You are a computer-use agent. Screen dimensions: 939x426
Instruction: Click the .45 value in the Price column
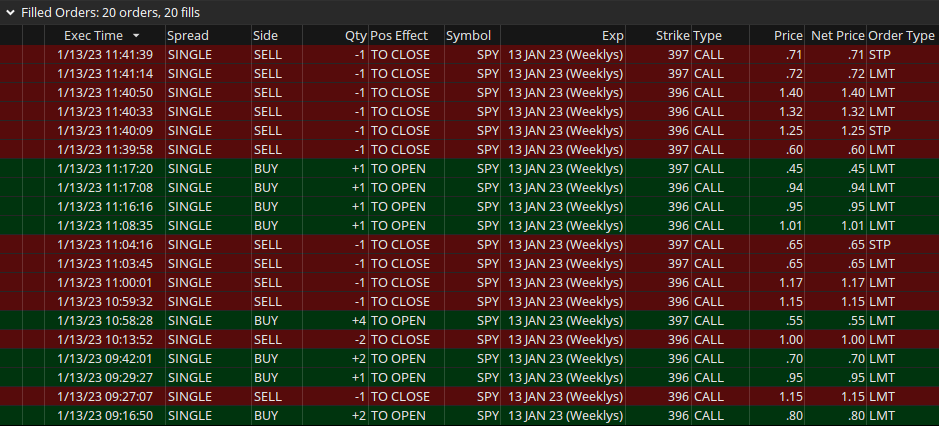pyautogui.click(x=794, y=168)
